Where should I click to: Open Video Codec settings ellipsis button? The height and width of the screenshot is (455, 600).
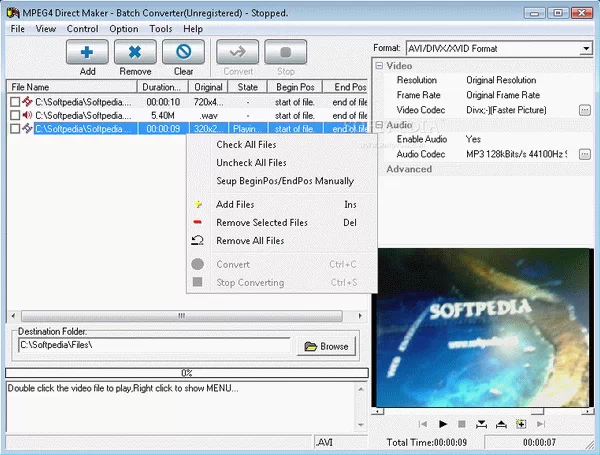[584, 111]
